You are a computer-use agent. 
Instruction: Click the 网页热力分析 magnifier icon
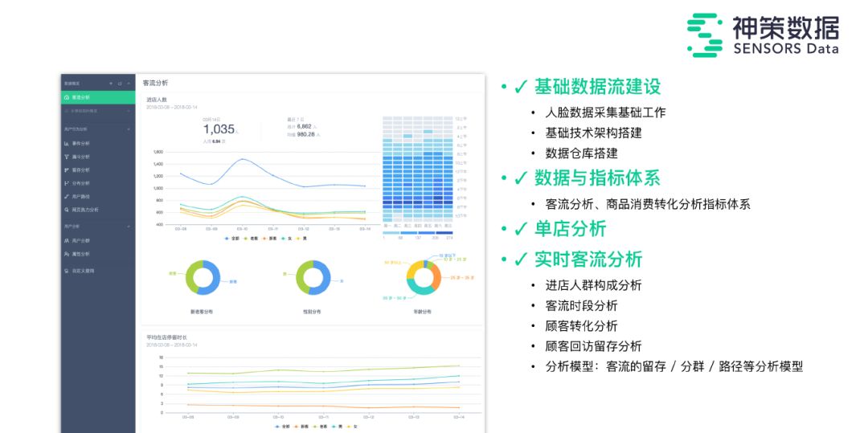[67, 210]
